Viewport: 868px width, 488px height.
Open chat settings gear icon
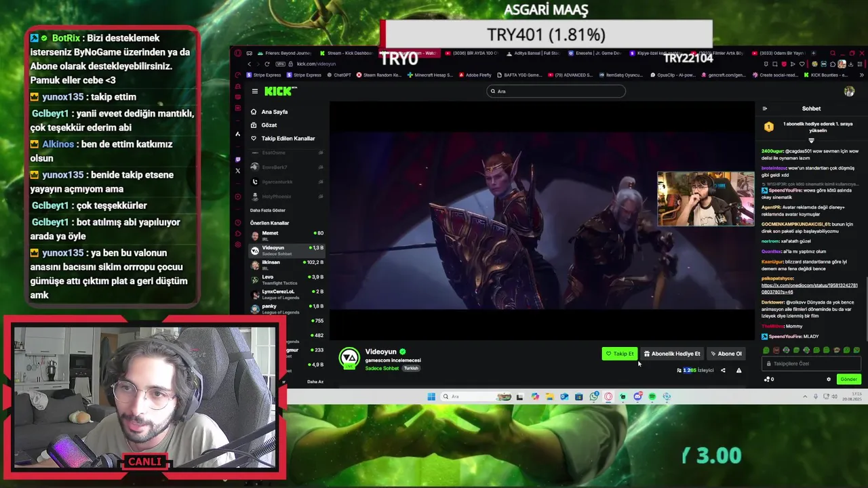click(829, 379)
